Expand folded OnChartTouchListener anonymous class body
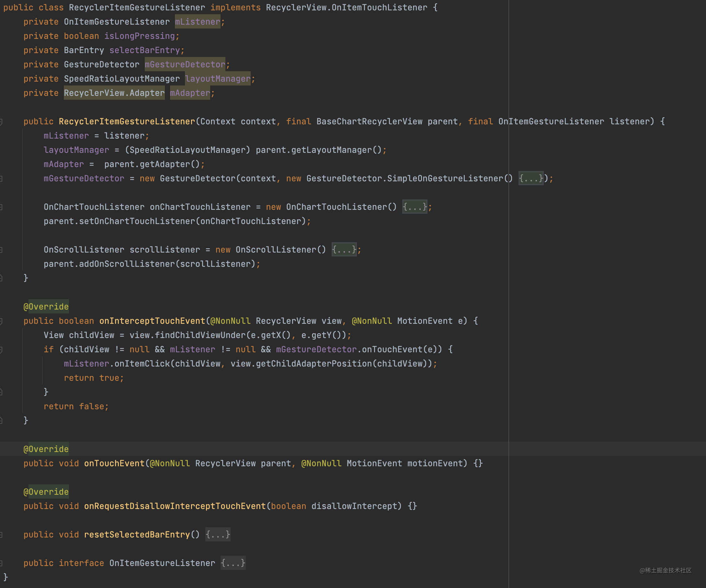Viewport: 706px width, 588px height. (415, 207)
